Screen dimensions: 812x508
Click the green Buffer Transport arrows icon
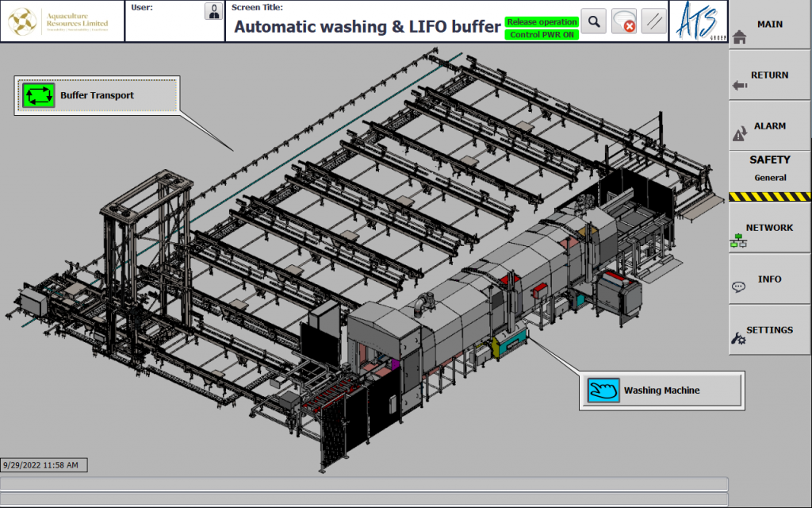coord(38,96)
